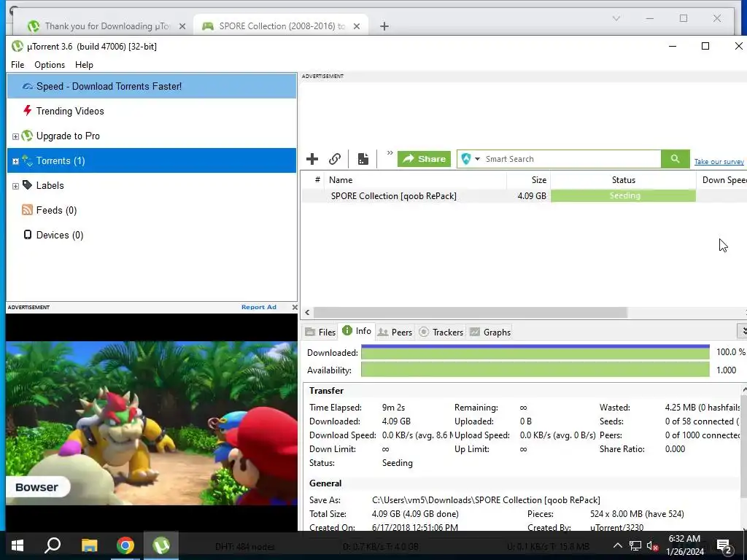This screenshot has height=560, width=747.
Task: Switch to the Info tab
Action: point(357,331)
